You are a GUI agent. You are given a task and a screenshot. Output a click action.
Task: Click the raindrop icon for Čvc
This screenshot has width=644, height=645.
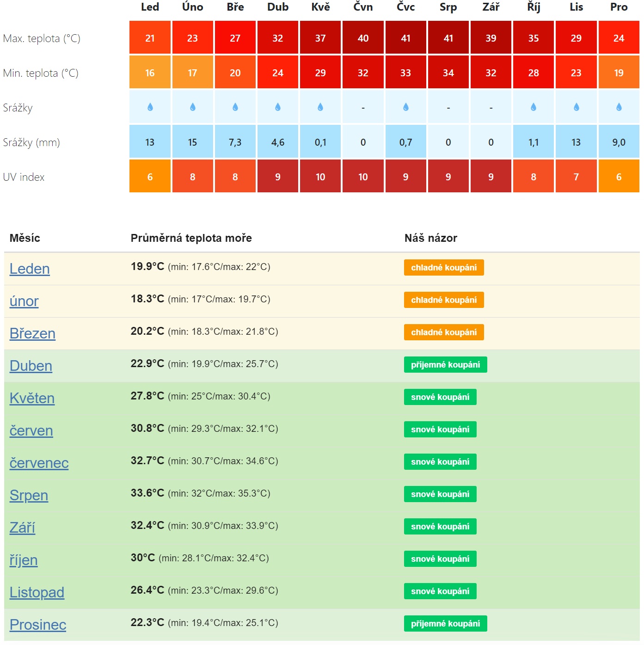(x=405, y=107)
